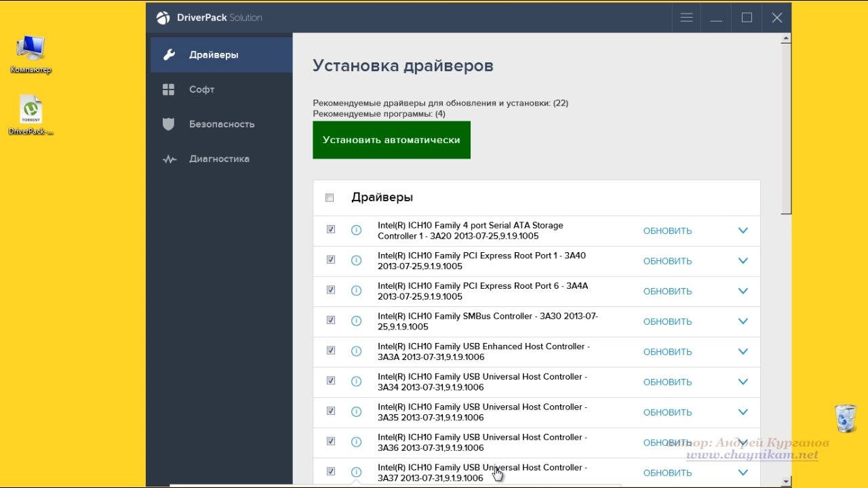Show info for USB Enhanced Host Controller 3A3A
This screenshot has width=868, height=488.
[x=356, y=351]
